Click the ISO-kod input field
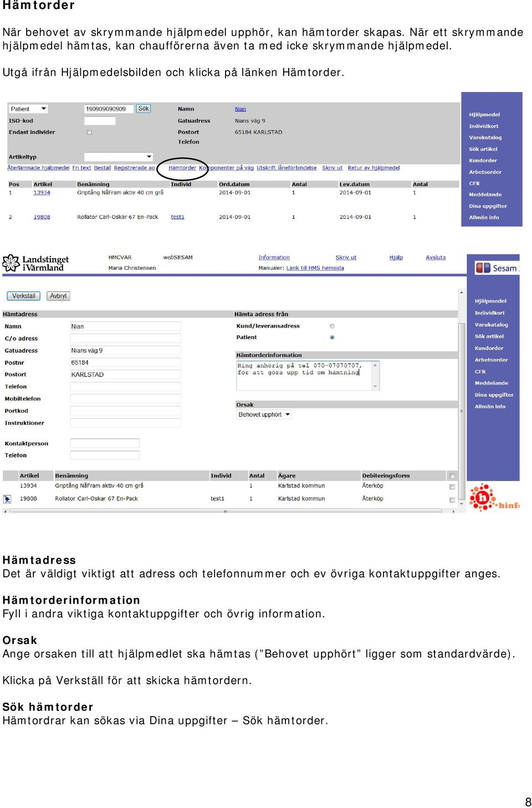 coord(100,121)
